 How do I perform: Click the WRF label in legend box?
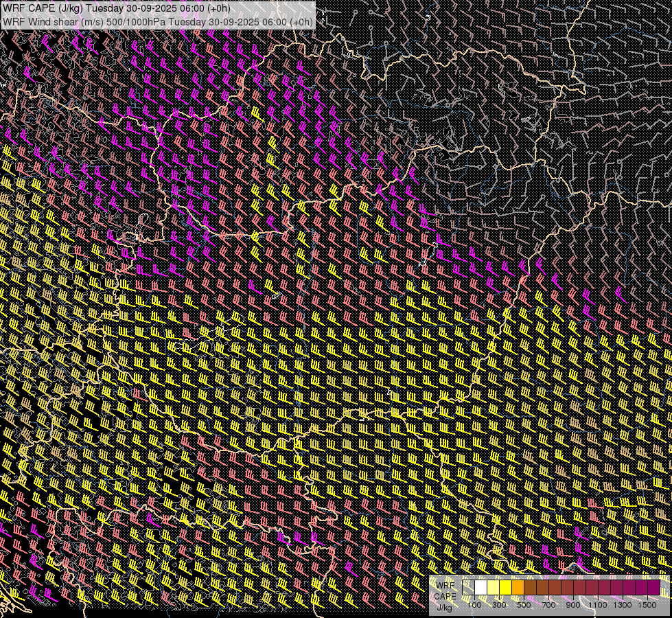click(445, 585)
